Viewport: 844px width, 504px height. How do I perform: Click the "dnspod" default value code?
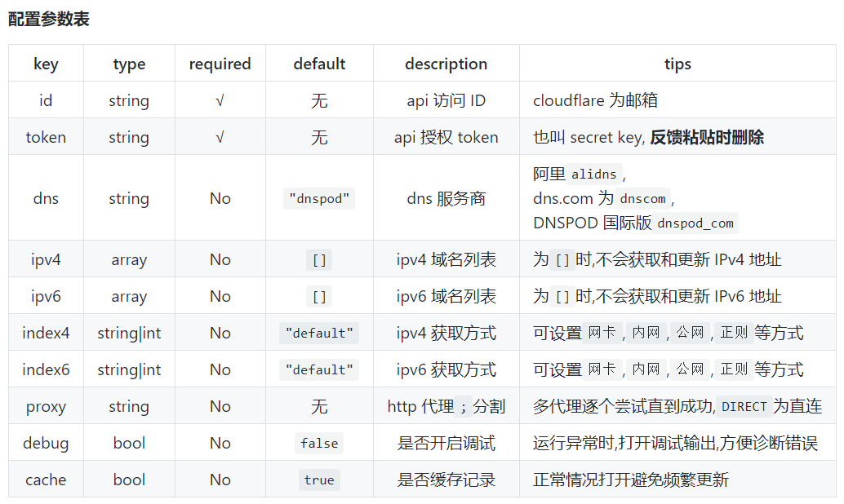click(x=319, y=198)
